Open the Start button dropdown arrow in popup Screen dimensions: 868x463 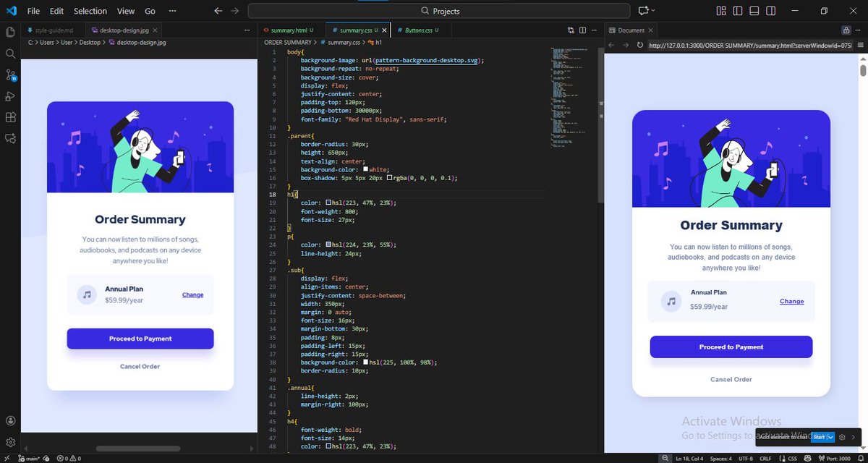[830, 437]
